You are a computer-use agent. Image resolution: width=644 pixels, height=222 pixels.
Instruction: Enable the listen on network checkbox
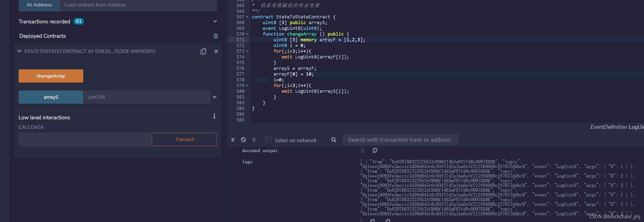pyautogui.click(x=268, y=139)
